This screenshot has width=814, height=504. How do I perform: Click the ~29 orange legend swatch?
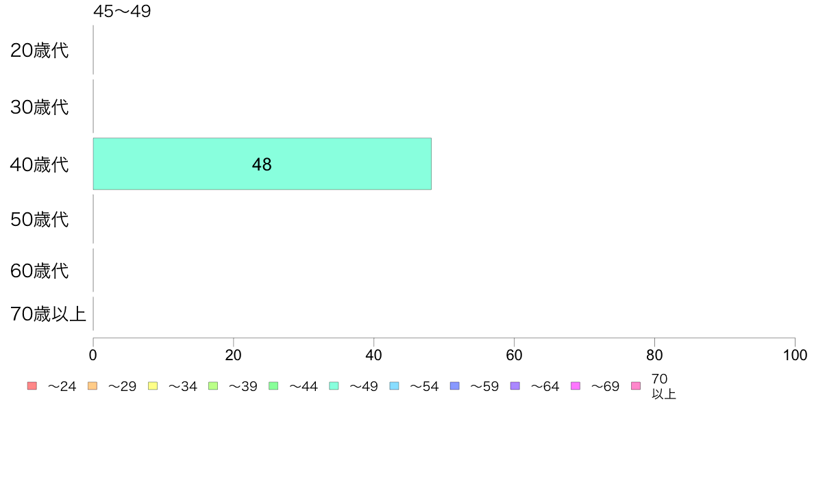point(92,386)
